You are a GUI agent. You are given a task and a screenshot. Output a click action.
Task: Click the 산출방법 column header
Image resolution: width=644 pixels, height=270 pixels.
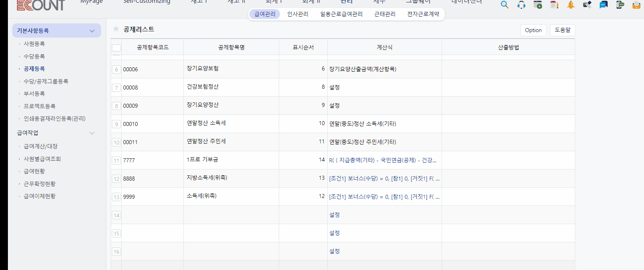pos(508,47)
